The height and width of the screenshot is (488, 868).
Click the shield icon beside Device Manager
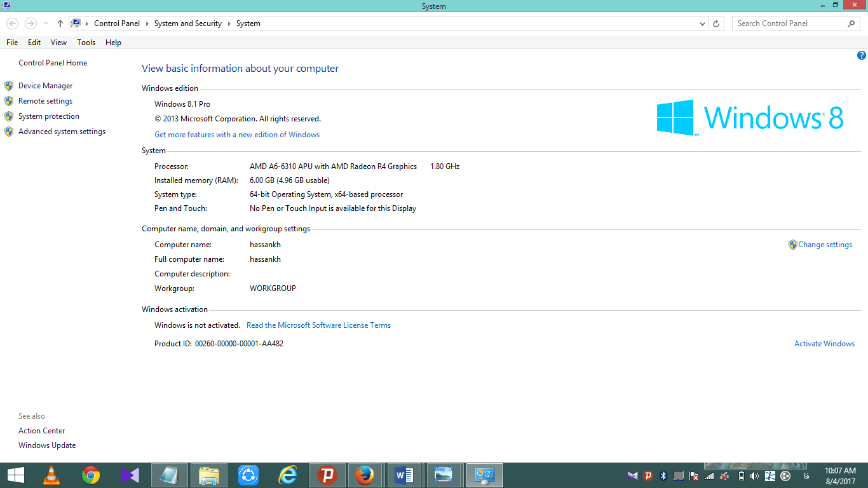pos(9,86)
